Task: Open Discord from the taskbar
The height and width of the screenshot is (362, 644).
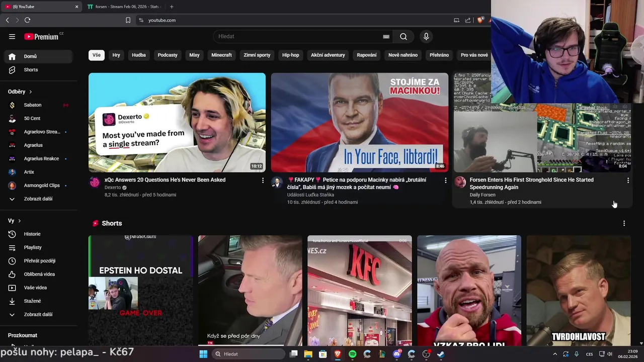Action: point(396,354)
